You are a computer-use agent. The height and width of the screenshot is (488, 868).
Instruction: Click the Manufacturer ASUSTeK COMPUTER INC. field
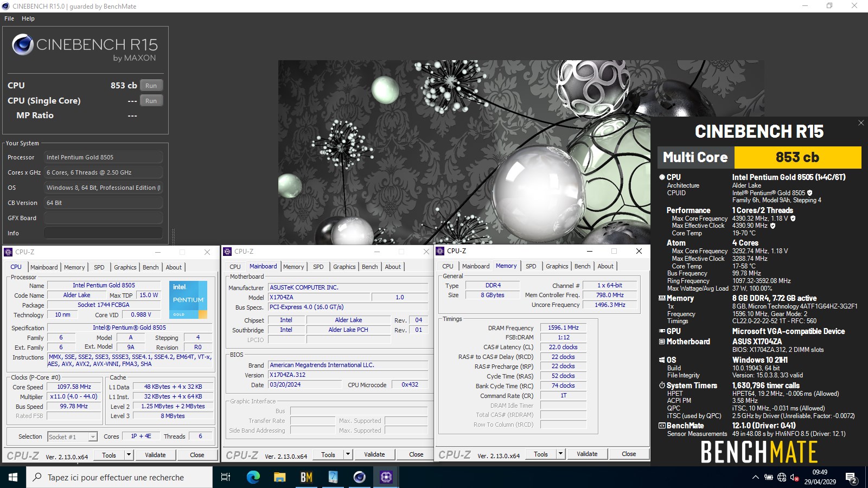(x=348, y=287)
